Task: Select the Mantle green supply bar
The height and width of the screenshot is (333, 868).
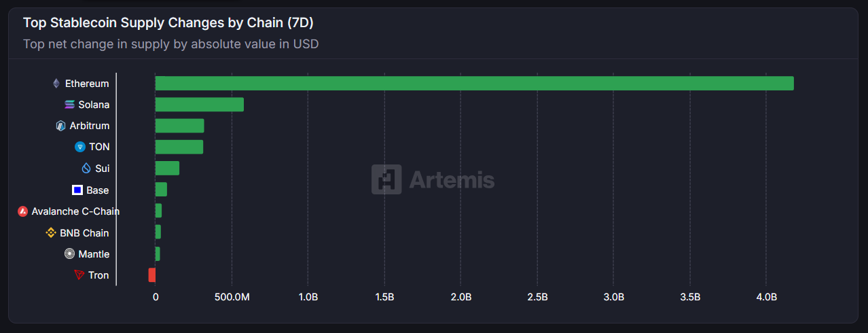Action: pyautogui.click(x=158, y=253)
